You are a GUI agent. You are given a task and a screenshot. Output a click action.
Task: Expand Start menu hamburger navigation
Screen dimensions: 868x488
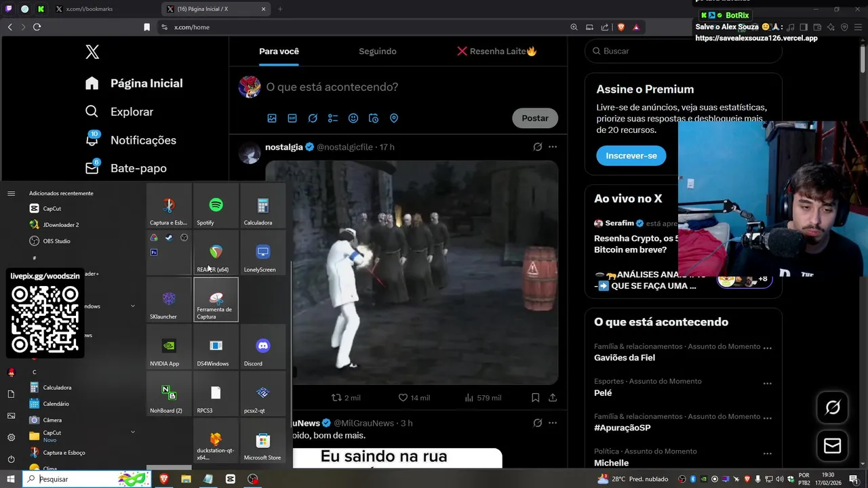[x=11, y=193]
